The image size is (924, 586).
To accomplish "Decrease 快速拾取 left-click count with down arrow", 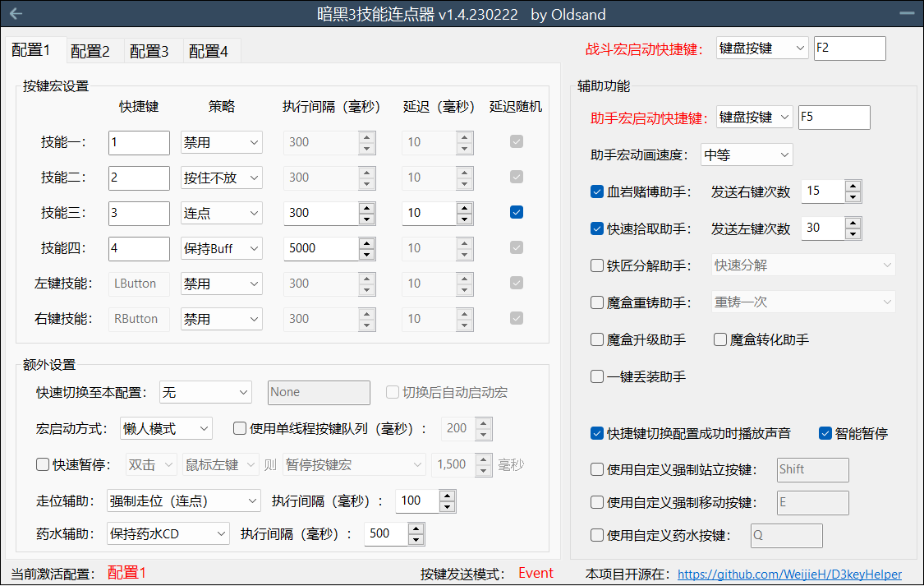I will click(x=853, y=234).
